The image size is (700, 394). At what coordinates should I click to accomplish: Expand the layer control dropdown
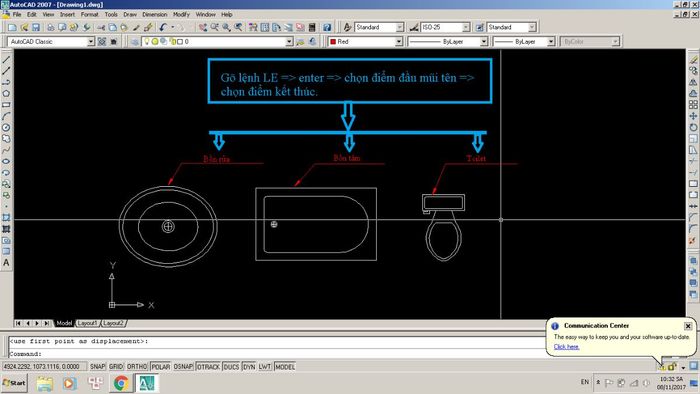point(289,41)
